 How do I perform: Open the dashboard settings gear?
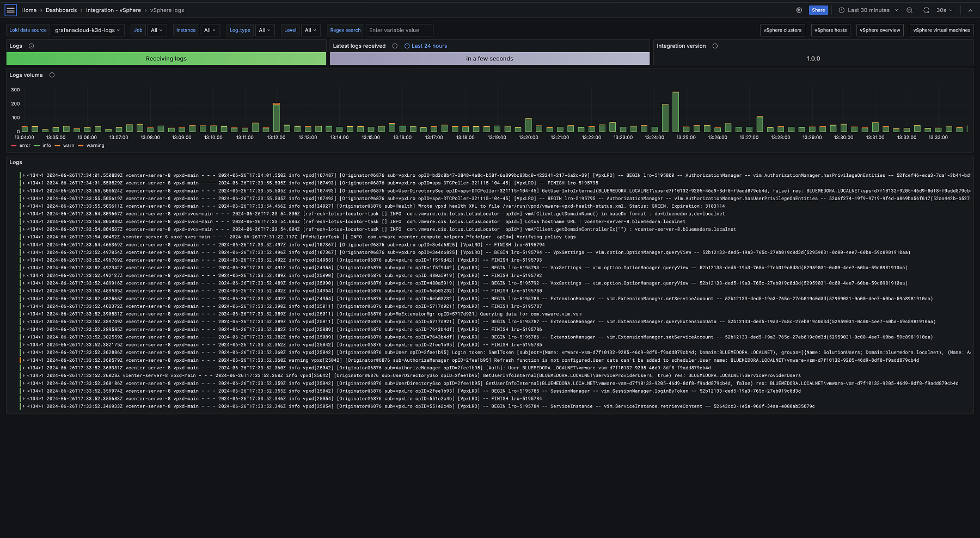[x=799, y=10]
